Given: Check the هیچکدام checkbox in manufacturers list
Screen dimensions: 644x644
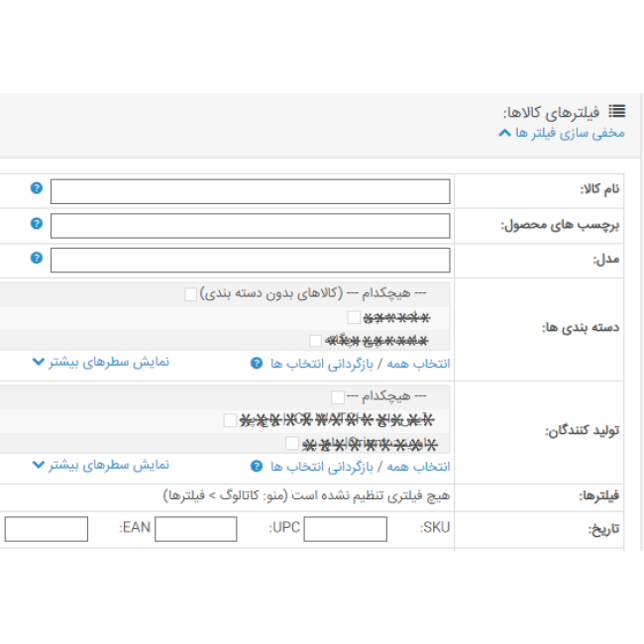Looking at the screenshot, I should [338, 397].
